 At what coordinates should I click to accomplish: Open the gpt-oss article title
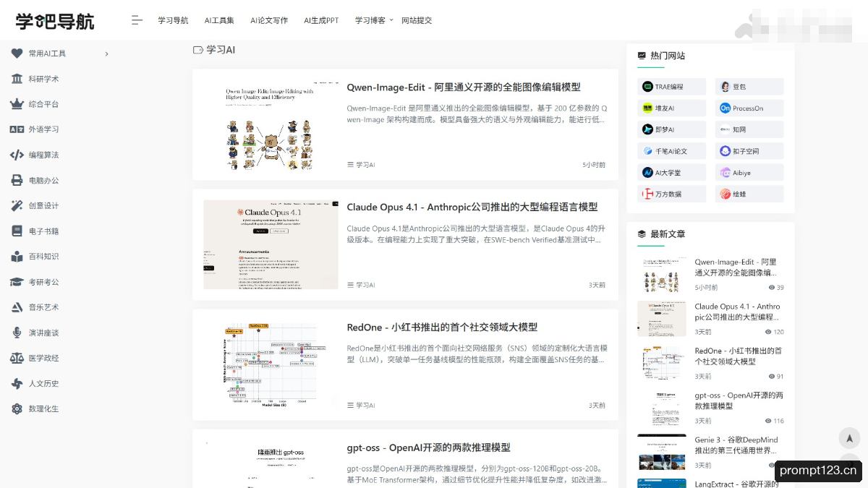(x=428, y=448)
